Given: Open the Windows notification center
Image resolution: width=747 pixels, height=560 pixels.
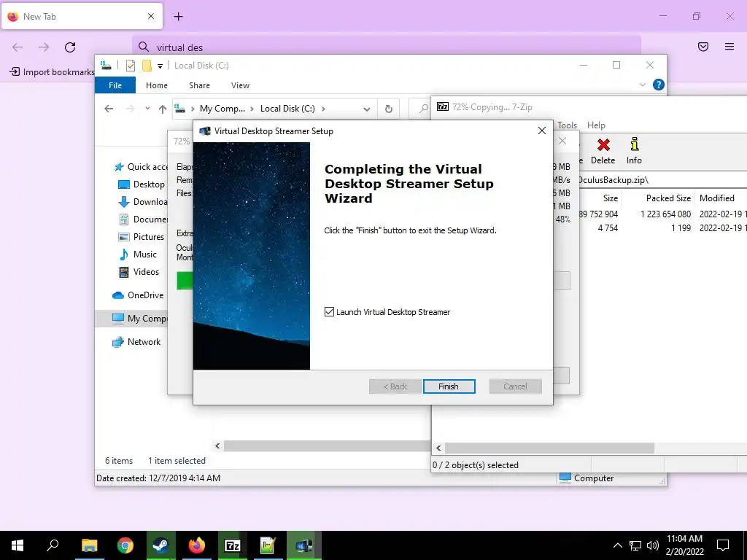Looking at the screenshot, I should click(723, 545).
